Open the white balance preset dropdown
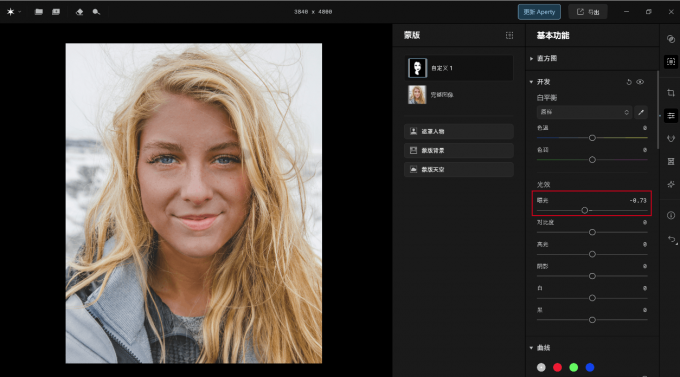The image size is (680, 377). 584,112
